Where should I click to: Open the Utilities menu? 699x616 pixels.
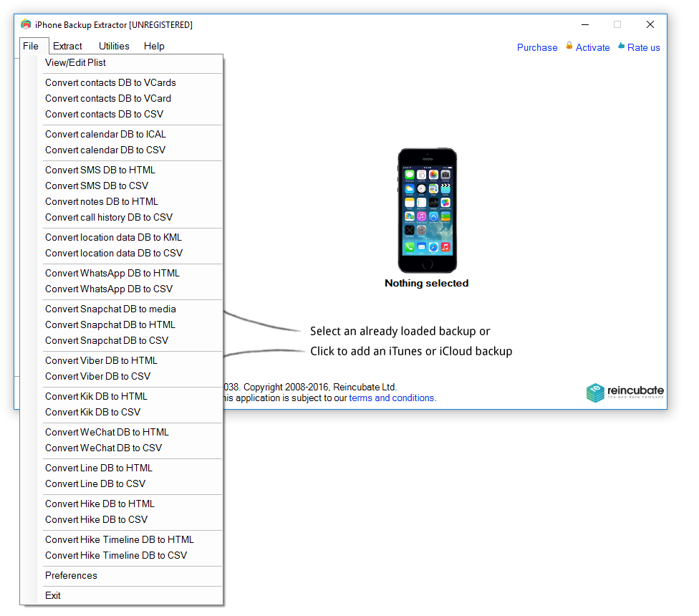click(x=113, y=46)
